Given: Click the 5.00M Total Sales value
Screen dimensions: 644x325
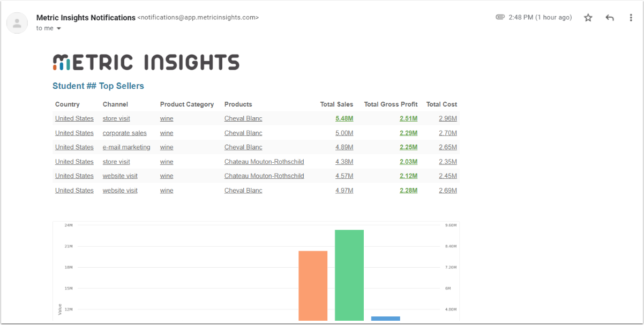Looking at the screenshot, I should [x=344, y=133].
